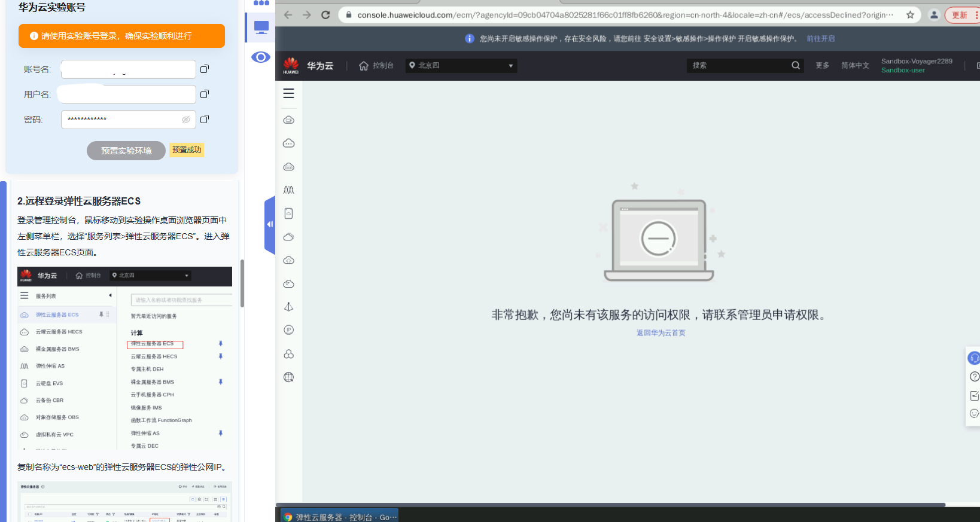Open the 更多 menu in header
This screenshot has width=980, height=522.
tap(823, 65)
